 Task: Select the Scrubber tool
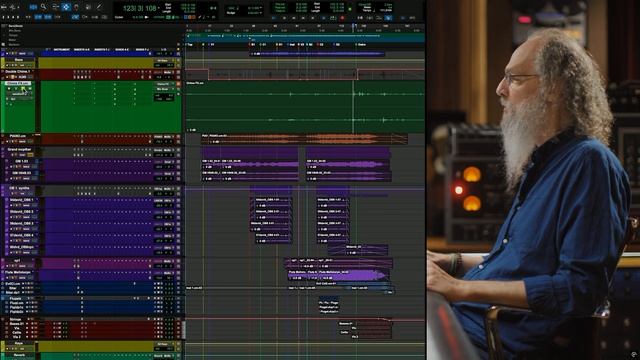pos(88,7)
